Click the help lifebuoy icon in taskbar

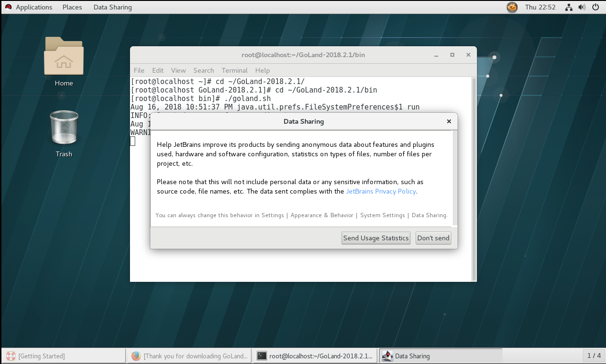click(10, 356)
